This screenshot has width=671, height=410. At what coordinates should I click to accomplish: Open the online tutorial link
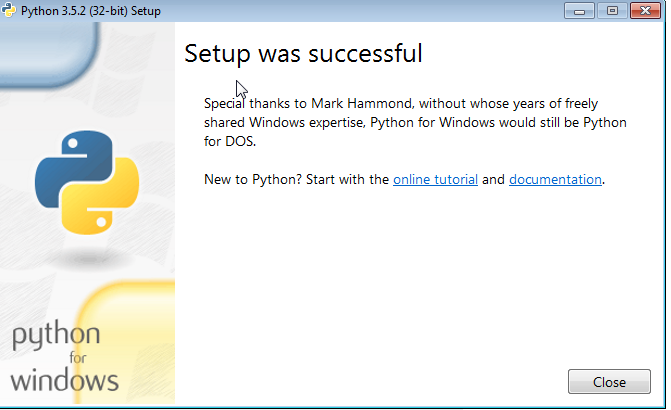pyautogui.click(x=436, y=180)
